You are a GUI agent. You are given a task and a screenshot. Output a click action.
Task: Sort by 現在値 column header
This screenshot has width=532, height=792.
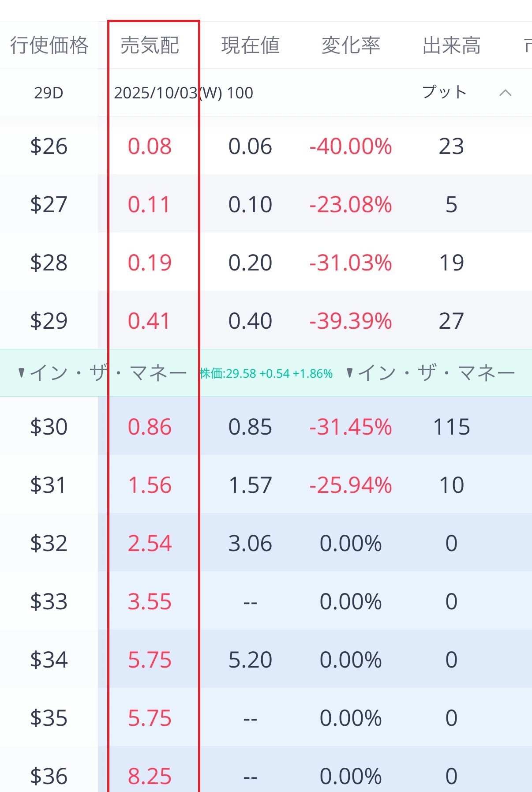250,45
